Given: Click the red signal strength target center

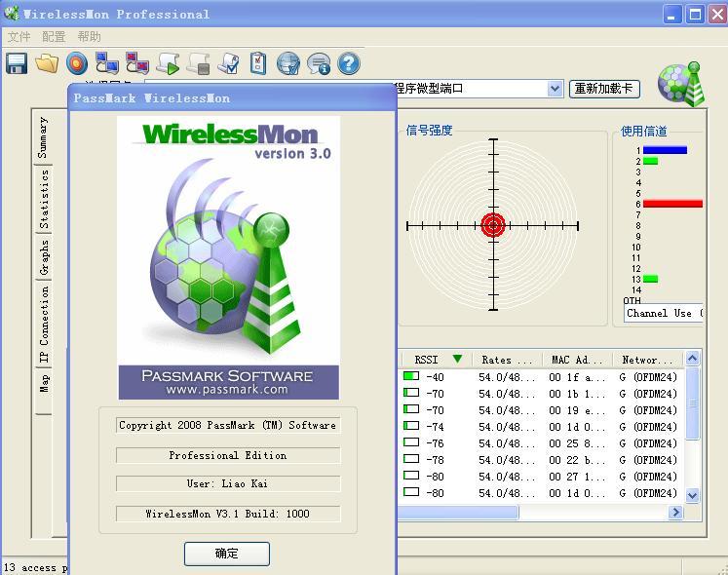Looking at the screenshot, I should point(493,225).
